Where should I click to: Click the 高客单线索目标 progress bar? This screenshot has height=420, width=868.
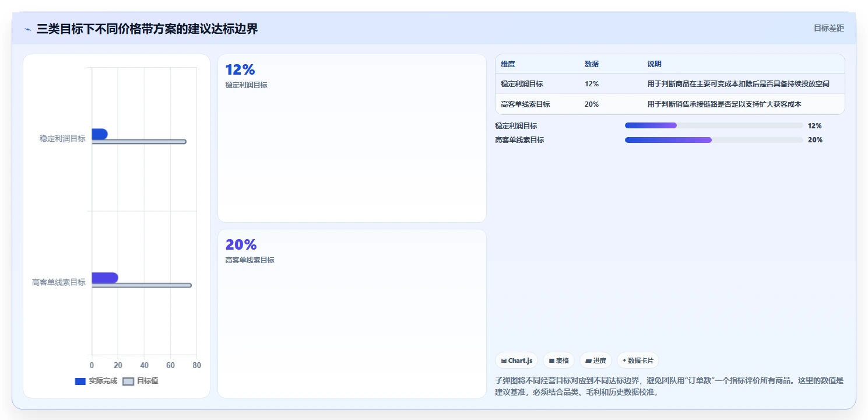[714, 140]
